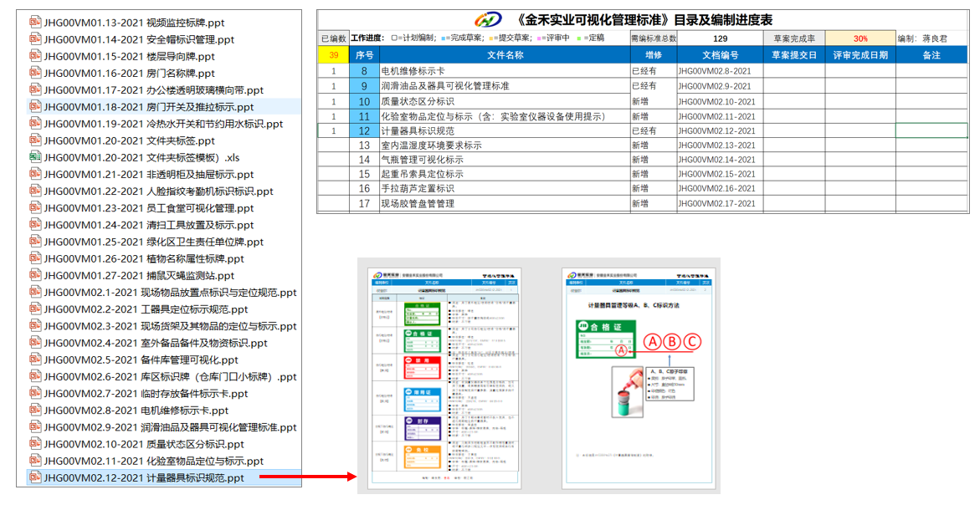980x505 pixels.
Task: Click the spreadsheet cell 室内温湿度环境要求标示
Action: point(505,145)
